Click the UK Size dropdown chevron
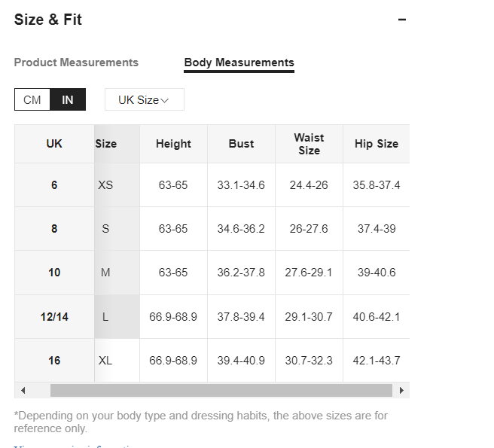The width and height of the screenshot is (494, 448). pos(165,100)
